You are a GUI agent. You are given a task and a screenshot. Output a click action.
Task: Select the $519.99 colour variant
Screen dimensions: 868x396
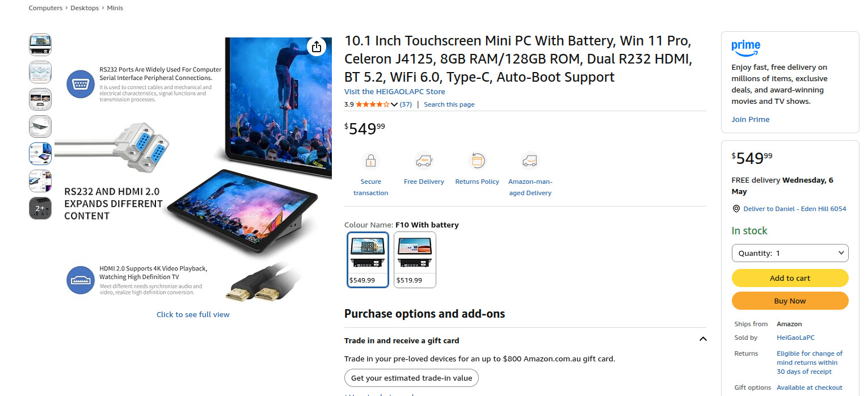tap(415, 260)
